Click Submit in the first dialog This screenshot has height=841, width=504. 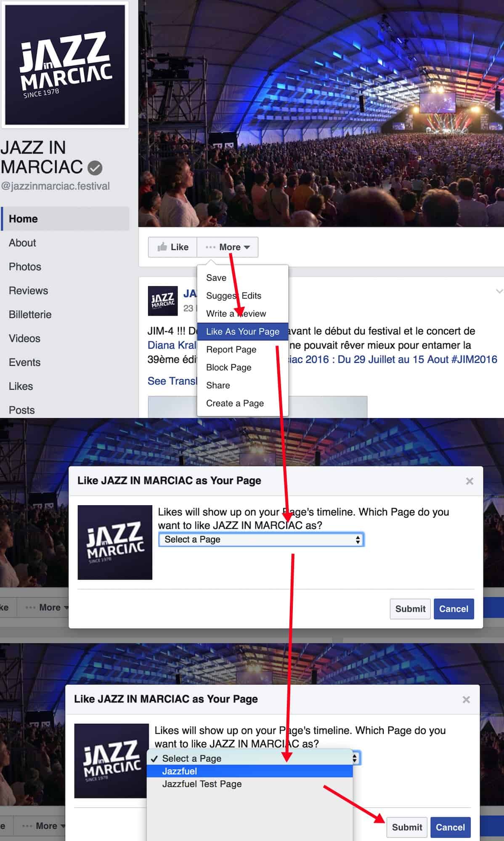point(410,609)
